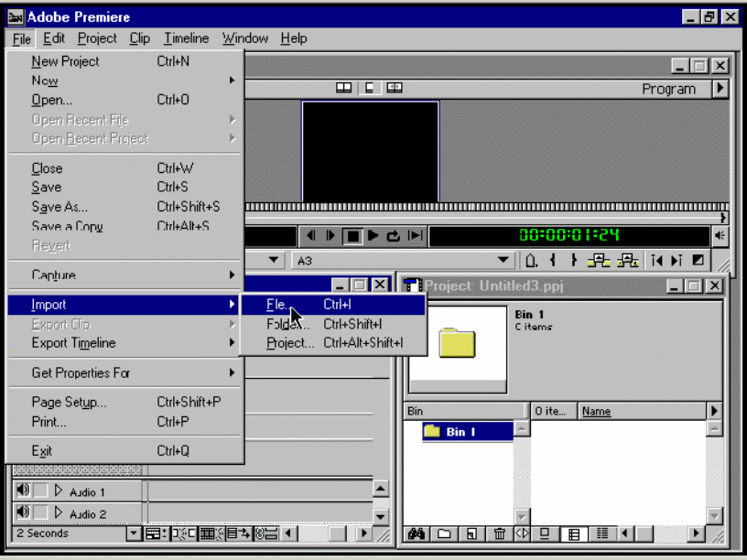Go to next edit in Program monitor
Screen dimensions: 747x560
click(x=677, y=261)
